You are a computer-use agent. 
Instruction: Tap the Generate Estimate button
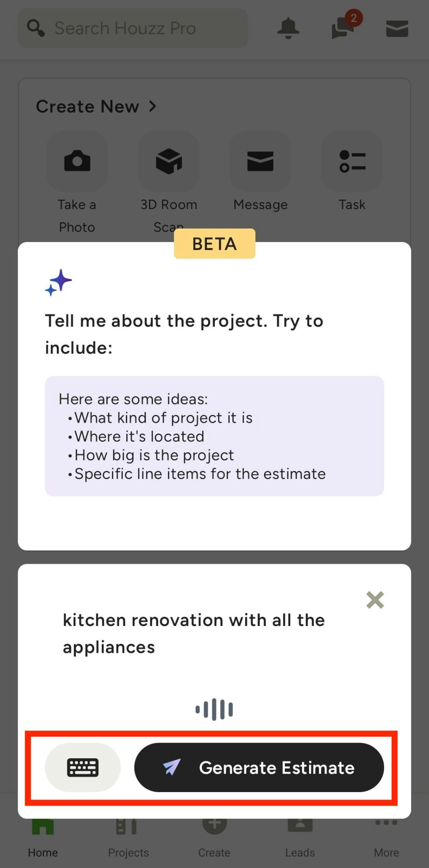259,767
